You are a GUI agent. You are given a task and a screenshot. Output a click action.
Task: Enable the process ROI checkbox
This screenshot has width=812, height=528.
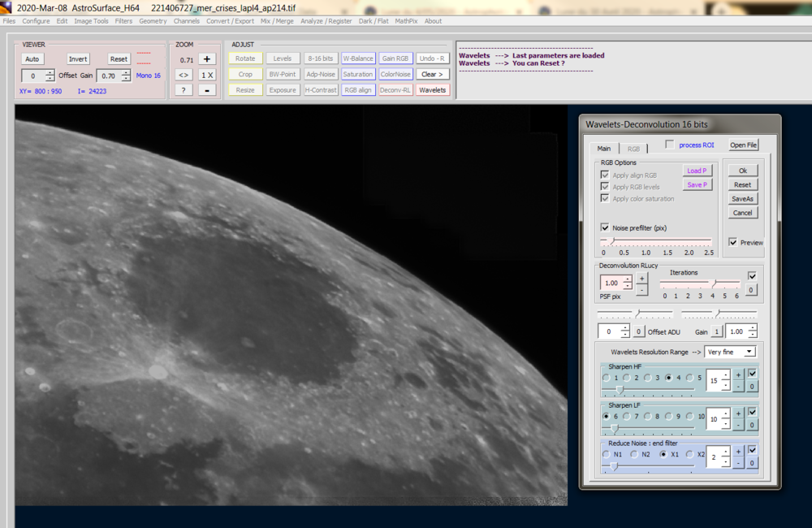[x=670, y=145]
